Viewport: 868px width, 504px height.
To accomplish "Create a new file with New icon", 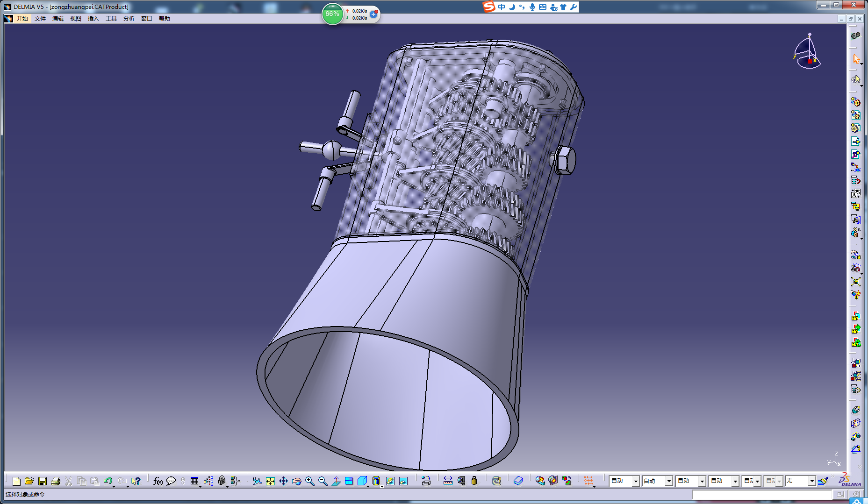I will coord(16,481).
